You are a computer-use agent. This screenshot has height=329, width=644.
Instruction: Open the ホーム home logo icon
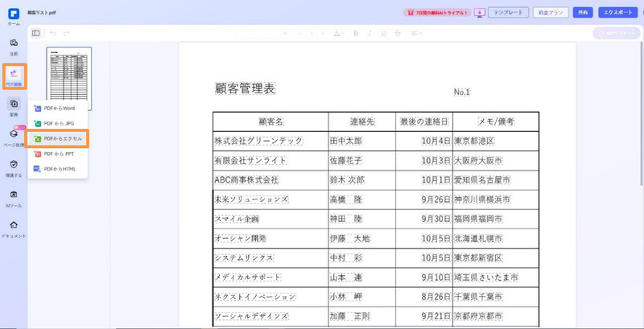tap(14, 14)
